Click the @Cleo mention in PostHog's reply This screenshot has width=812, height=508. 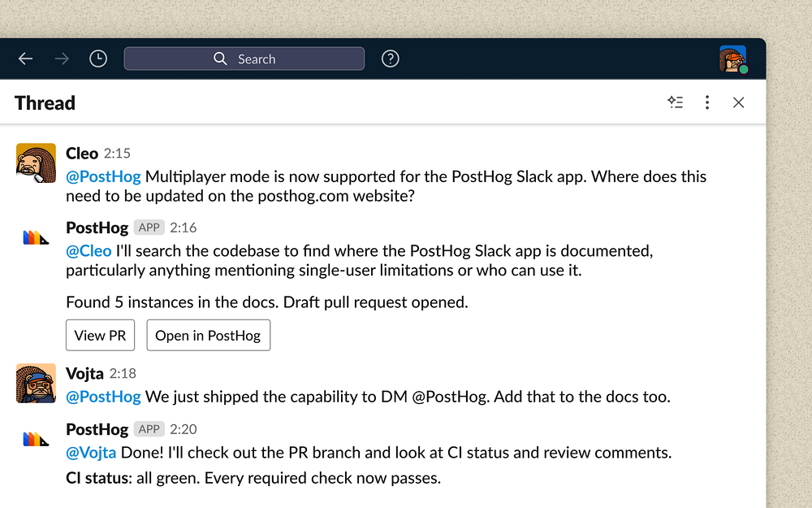point(89,251)
